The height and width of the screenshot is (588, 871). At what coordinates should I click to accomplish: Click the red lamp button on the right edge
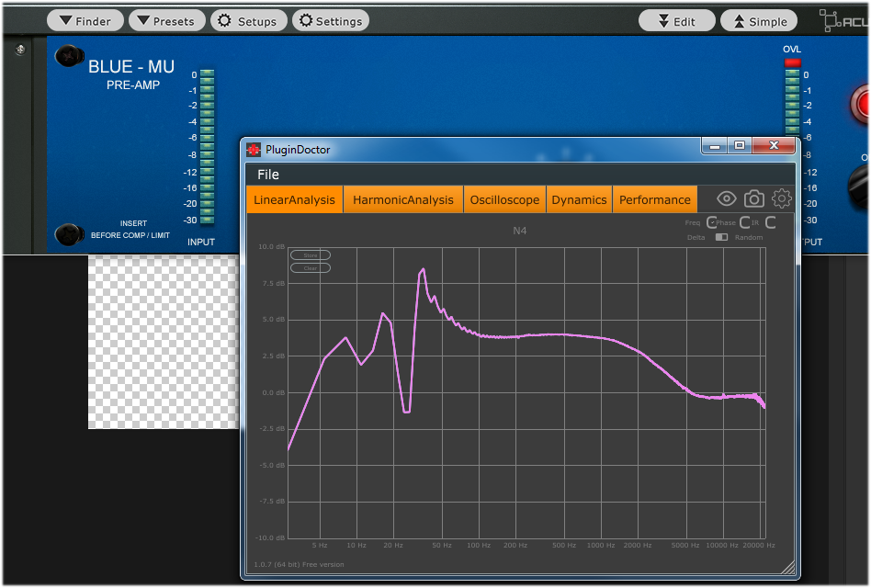[861, 104]
